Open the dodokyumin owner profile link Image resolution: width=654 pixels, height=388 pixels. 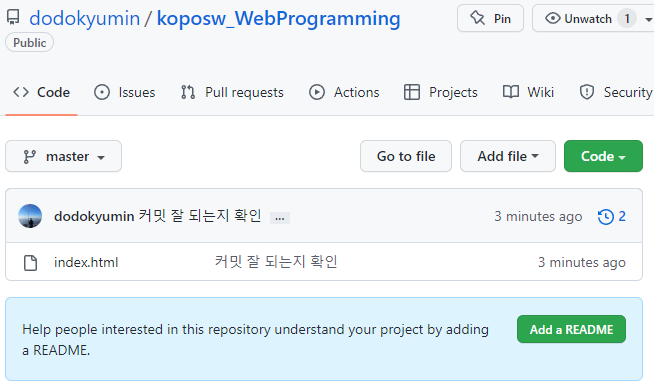pos(84,18)
